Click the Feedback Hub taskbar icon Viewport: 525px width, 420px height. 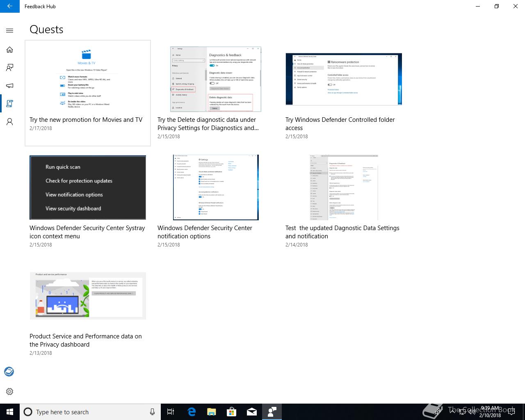coord(272,412)
